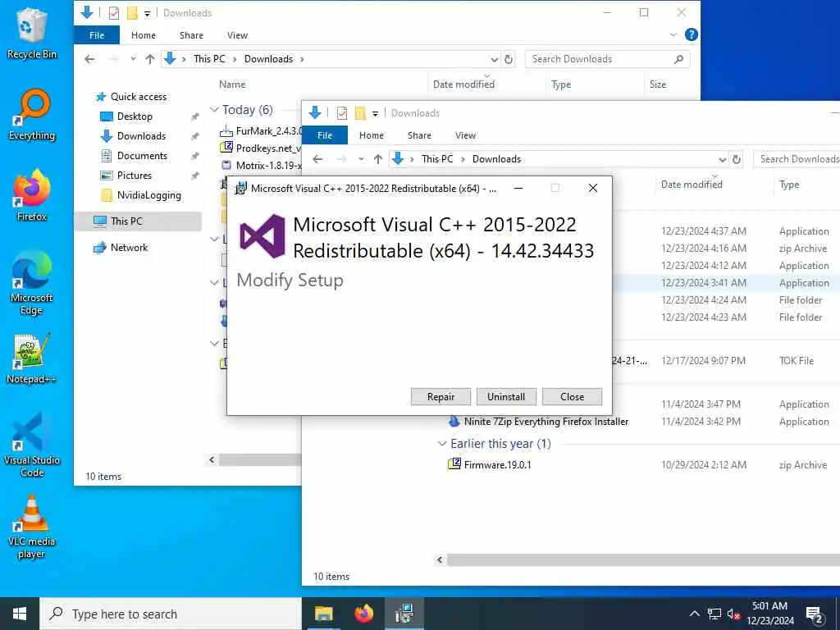Open the File tab in back Downloads window
This screenshot has width=840, height=630.
(97, 35)
